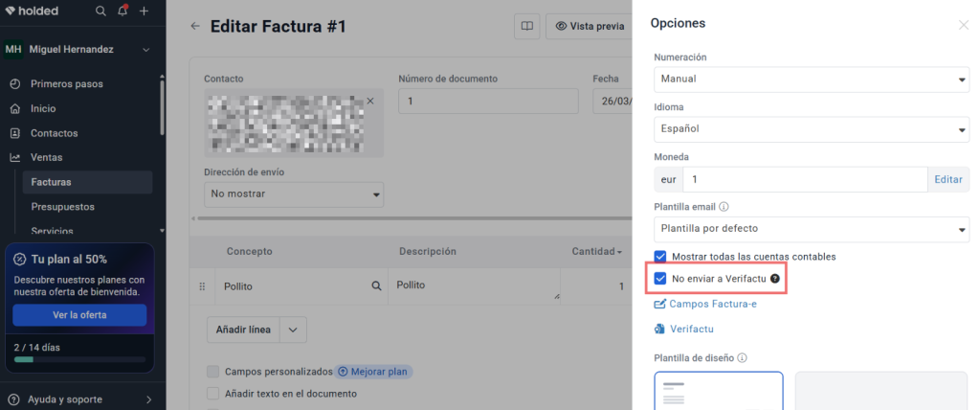The image size is (980, 410).
Task: Click the trial days progress bar
Action: click(79, 360)
